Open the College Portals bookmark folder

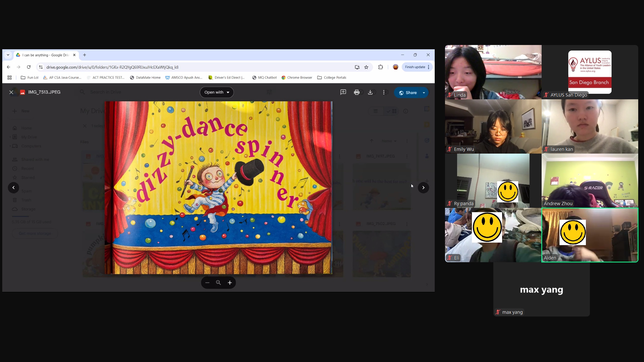click(x=332, y=78)
